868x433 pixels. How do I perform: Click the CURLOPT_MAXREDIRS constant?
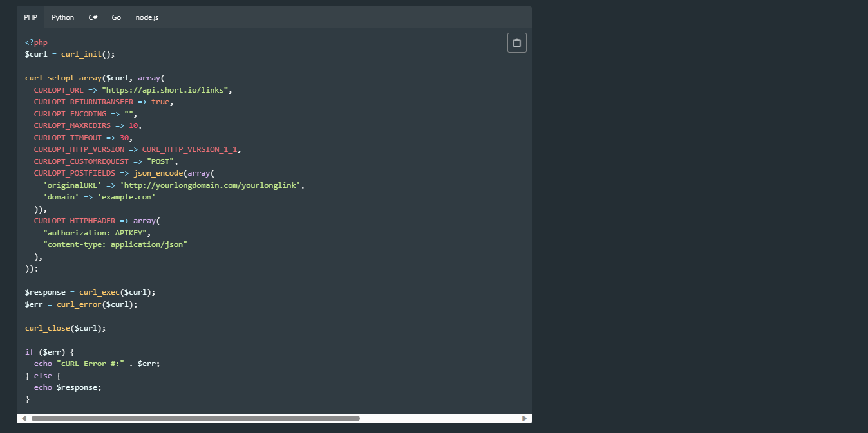72,125
